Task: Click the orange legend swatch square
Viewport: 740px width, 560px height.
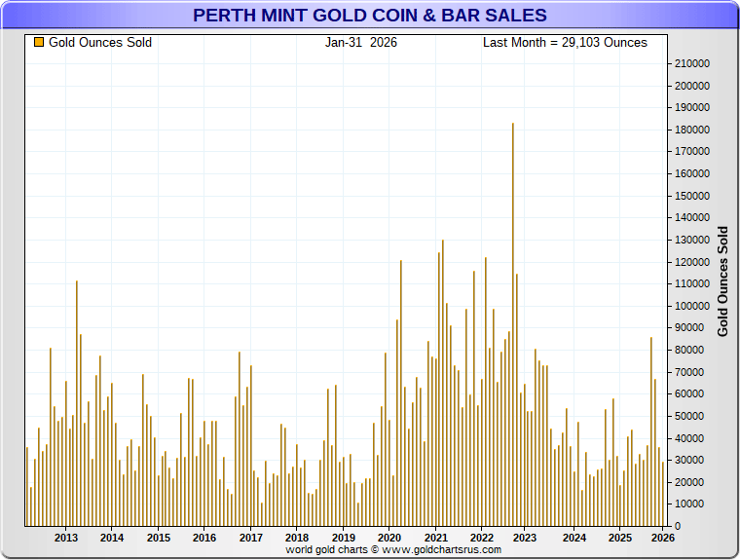Action: (x=39, y=43)
